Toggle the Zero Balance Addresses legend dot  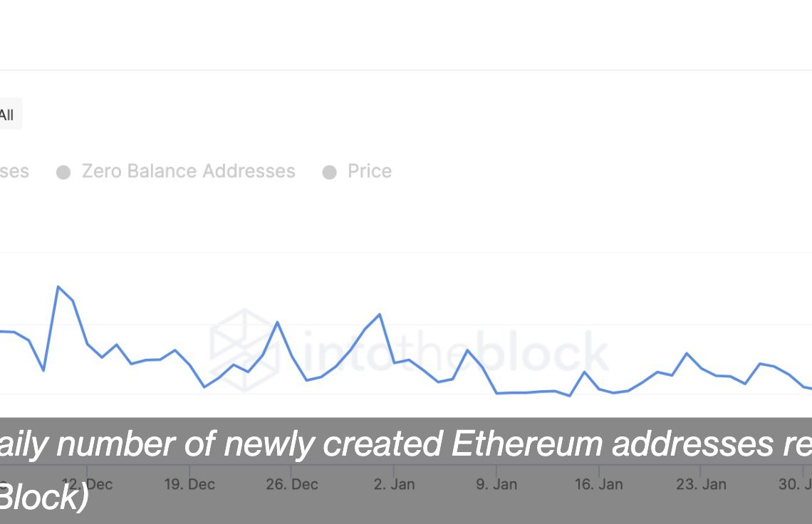63,172
